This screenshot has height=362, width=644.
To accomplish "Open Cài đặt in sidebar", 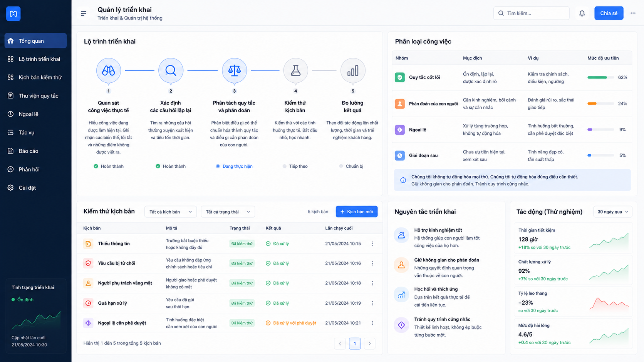I will (35, 188).
